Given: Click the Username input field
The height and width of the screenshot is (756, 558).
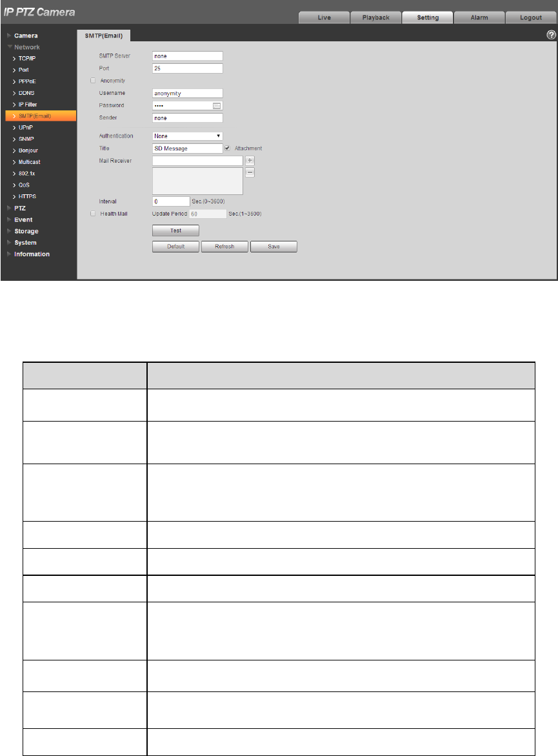Looking at the screenshot, I should pyautogui.click(x=188, y=93).
